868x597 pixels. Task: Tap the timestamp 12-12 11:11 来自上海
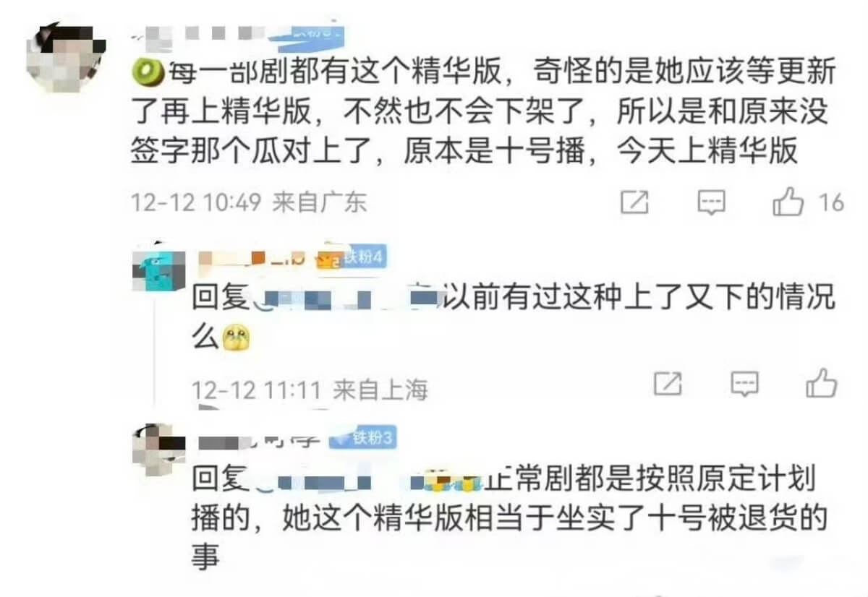310,390
